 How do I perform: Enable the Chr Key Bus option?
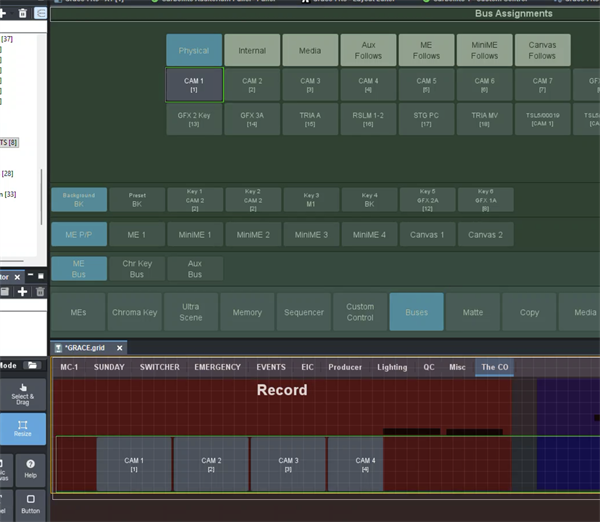pos(136,268)
